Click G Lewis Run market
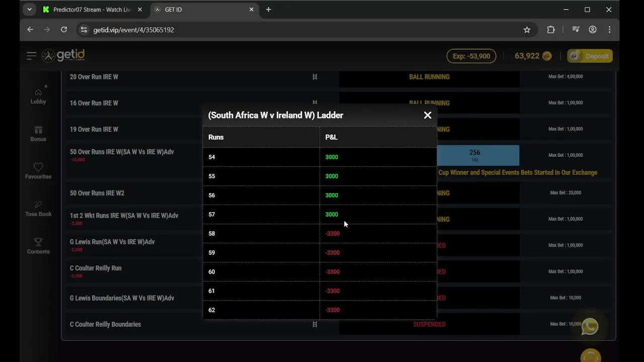The height and width of the screenshot is (362, 644). 112,242
